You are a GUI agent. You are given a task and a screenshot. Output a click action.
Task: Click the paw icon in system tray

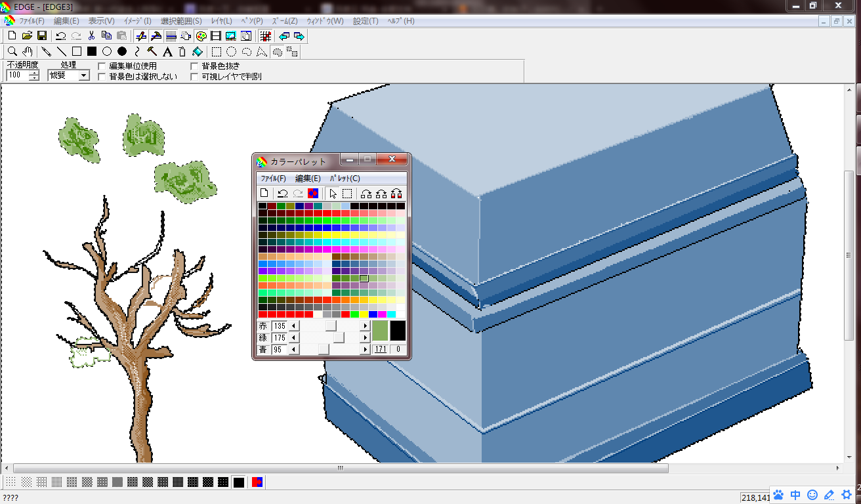coord(778,495)
